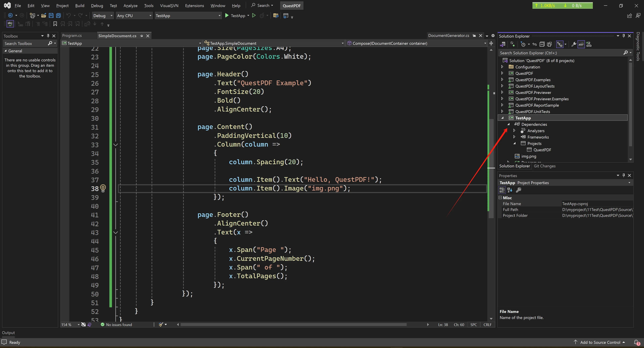The image size is (644, 348).
Task: Collapse the Misc category in Properties
Action: click(500, 198)
